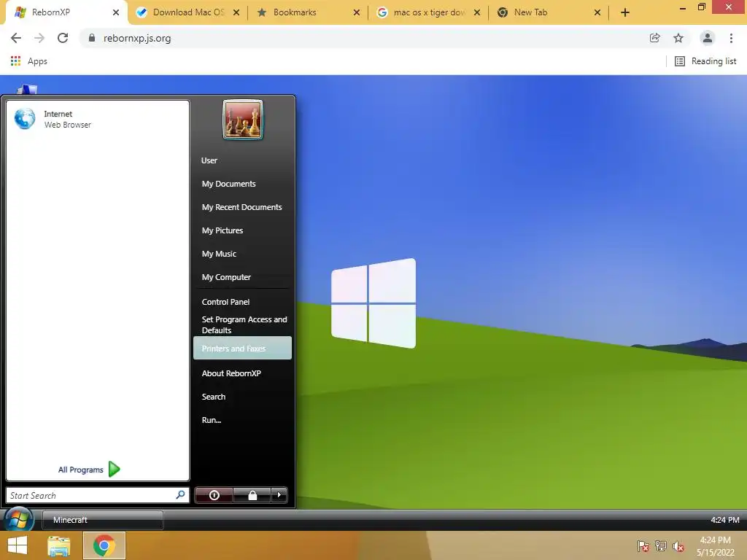747x560 pixels.
Task: Switch to the RebornXP tab
Action: pos(66,12)
